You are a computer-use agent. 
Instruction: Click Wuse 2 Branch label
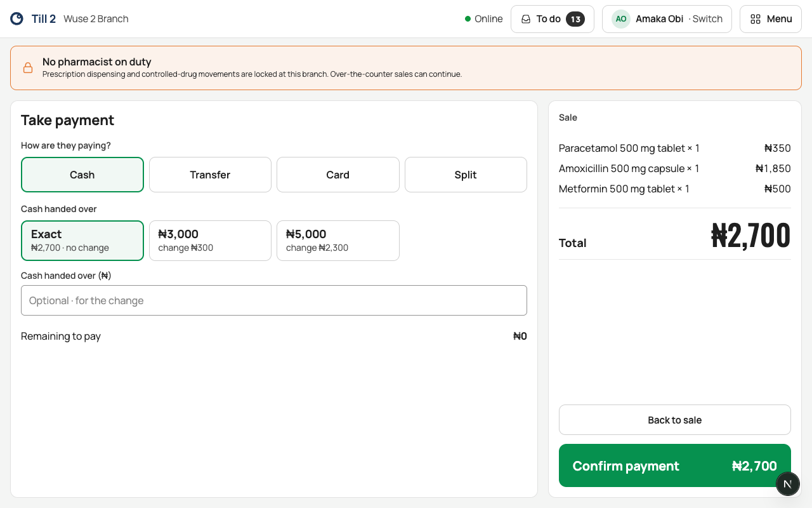pos(96,19)
